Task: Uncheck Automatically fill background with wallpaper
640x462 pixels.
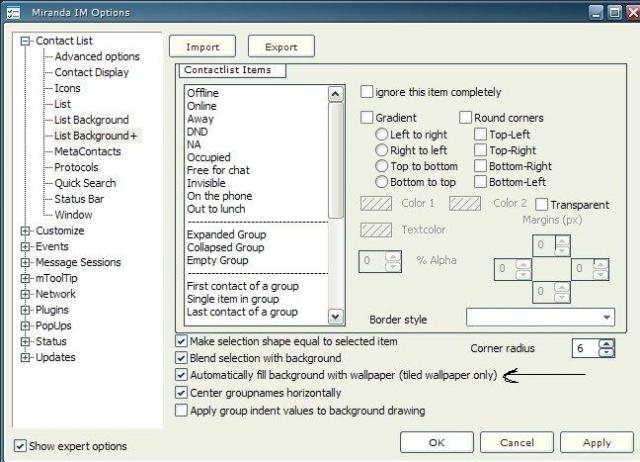Action: [181, 375]
